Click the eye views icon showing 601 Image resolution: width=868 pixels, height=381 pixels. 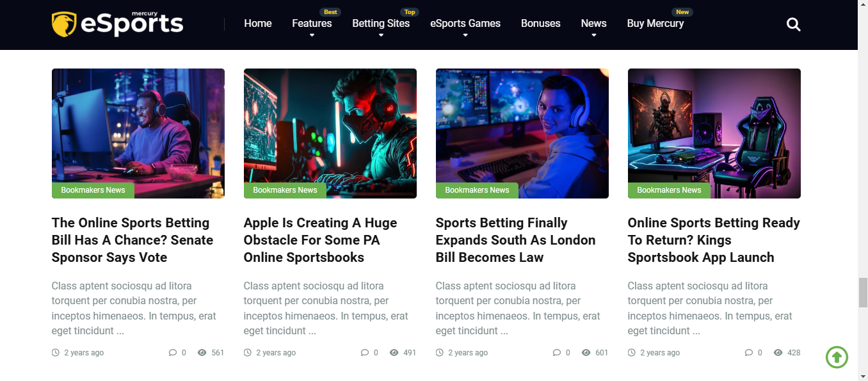pyautogui.click(x=586, y=353)
